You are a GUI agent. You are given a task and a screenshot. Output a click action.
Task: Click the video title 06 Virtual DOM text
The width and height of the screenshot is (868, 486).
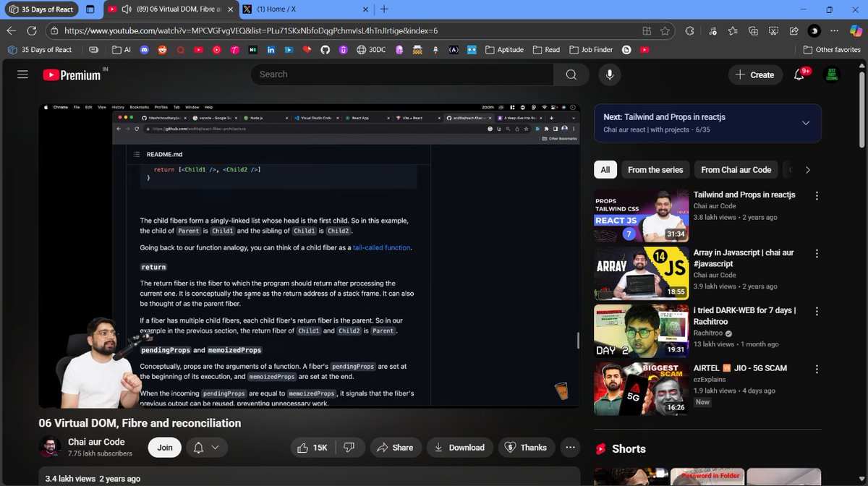[140, 423]
